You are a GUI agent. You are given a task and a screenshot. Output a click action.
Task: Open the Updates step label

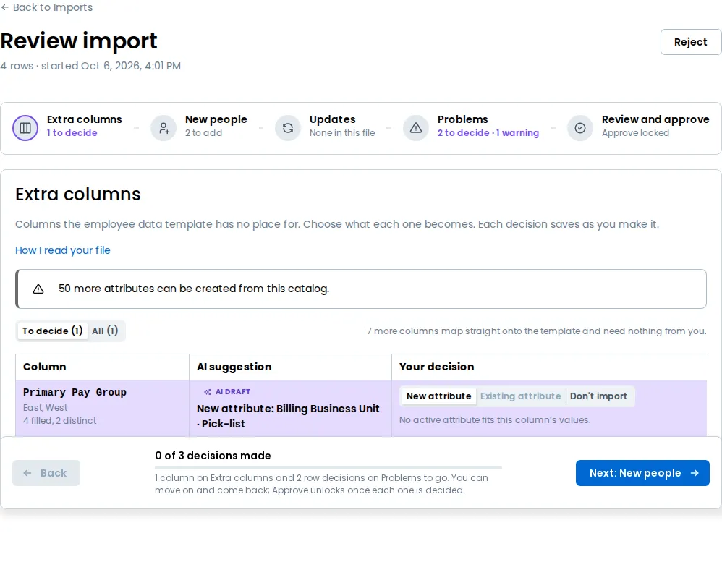click(x=333, y=119)
